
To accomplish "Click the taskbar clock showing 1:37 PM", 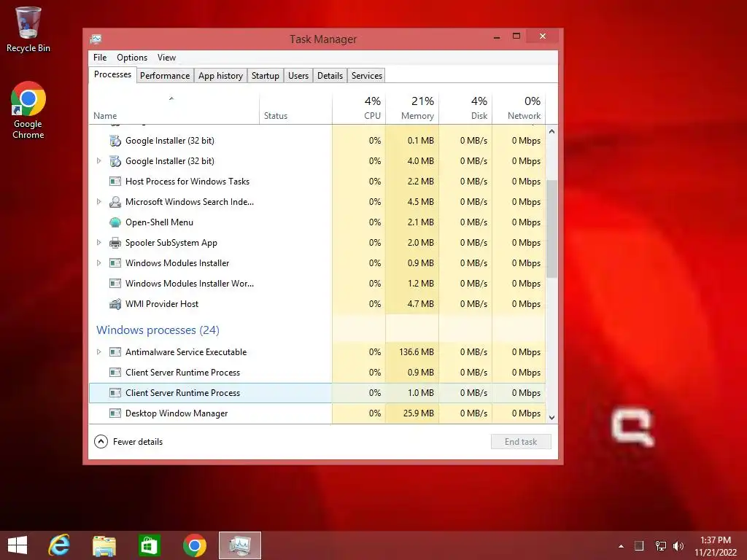I will (x=715, y=546).
